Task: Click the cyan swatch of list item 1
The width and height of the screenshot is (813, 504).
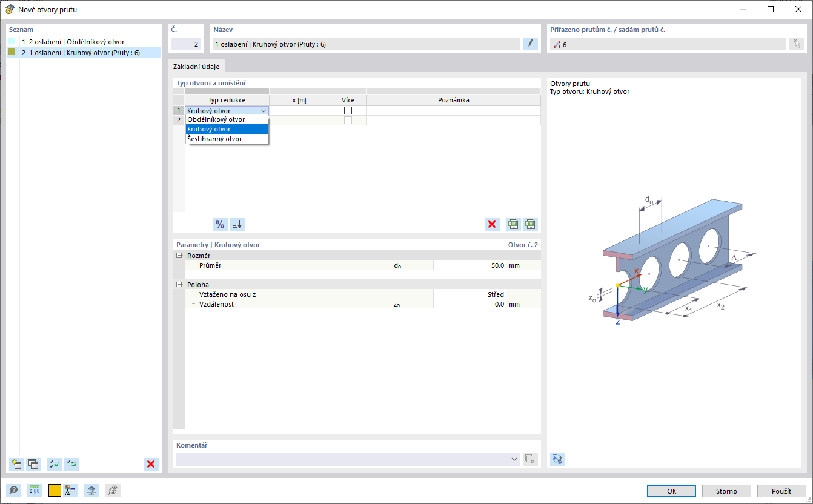Action: coord(12,42)
